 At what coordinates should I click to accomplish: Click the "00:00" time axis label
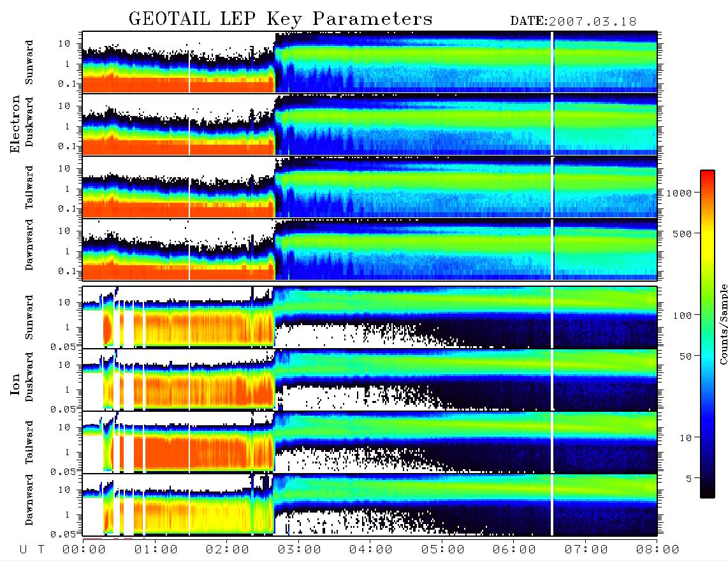[x=84, y=550]
